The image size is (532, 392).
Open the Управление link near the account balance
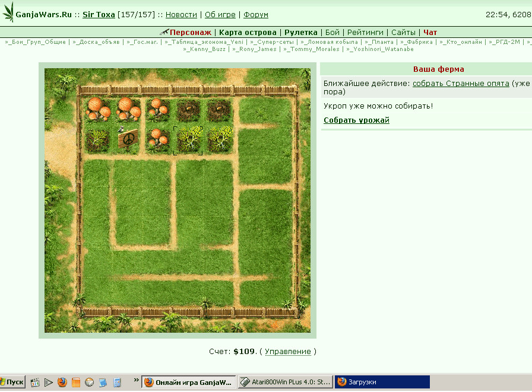click(x=288, y=352)
